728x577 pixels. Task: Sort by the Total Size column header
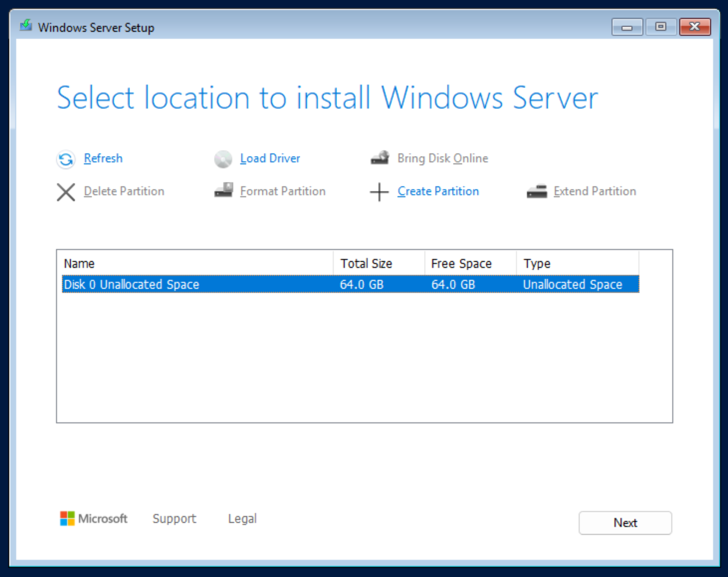point(379,264)
